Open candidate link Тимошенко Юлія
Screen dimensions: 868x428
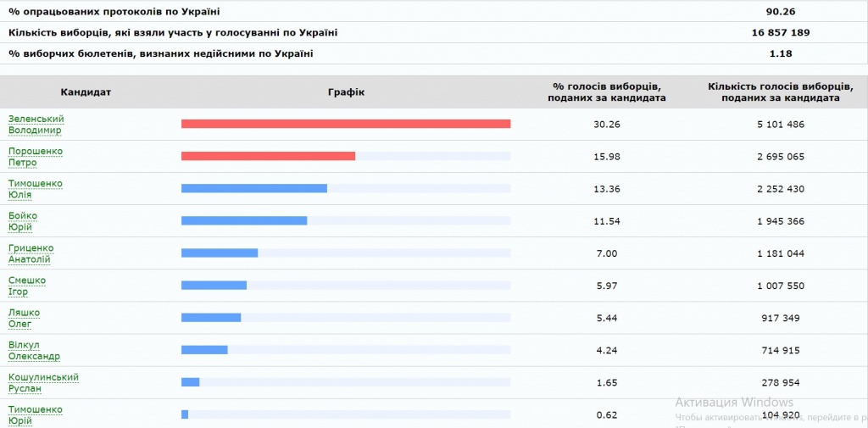click(36, 189)
